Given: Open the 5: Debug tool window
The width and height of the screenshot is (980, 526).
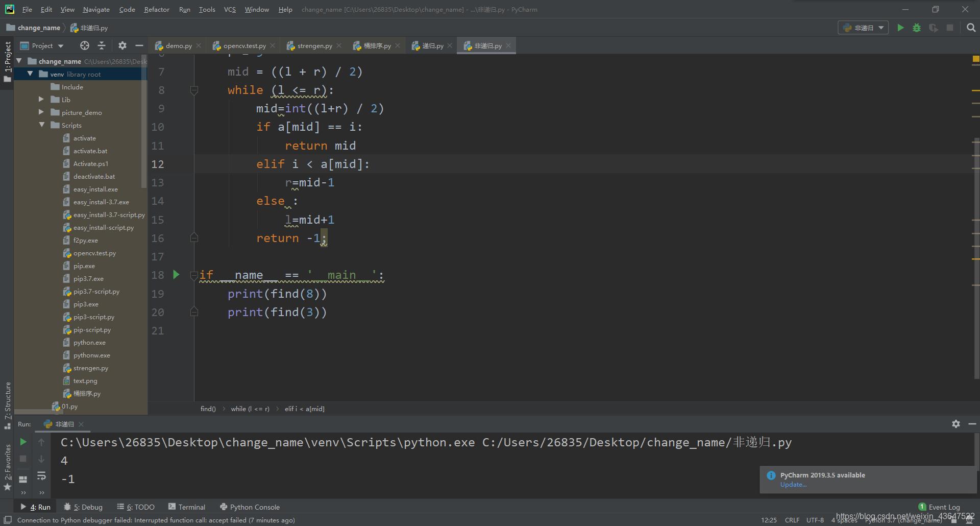Looking at the screenshot, I should (83, 507).
